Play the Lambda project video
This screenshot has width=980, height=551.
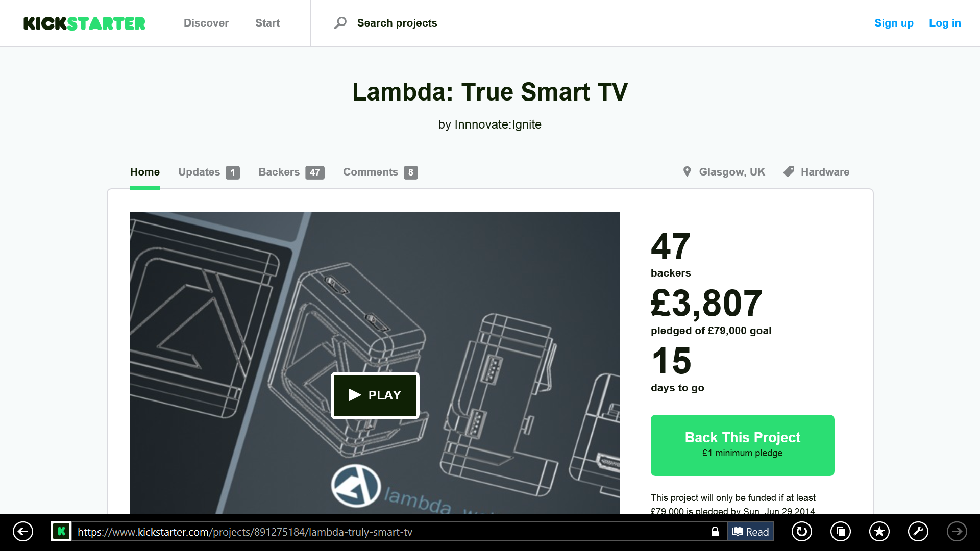point(375,395)
